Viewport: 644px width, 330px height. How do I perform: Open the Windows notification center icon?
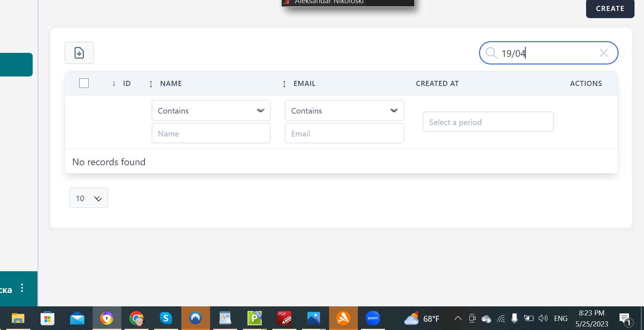tap(625, 319)
